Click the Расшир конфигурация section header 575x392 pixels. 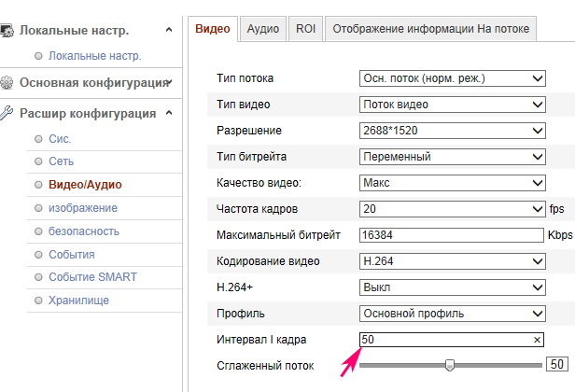(88, 113)
